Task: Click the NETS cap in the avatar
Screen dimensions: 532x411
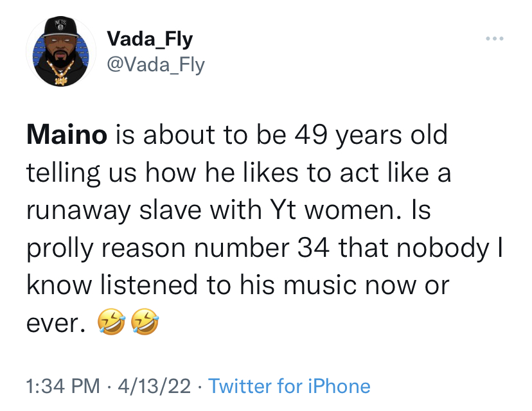Action: click(61, 27)
